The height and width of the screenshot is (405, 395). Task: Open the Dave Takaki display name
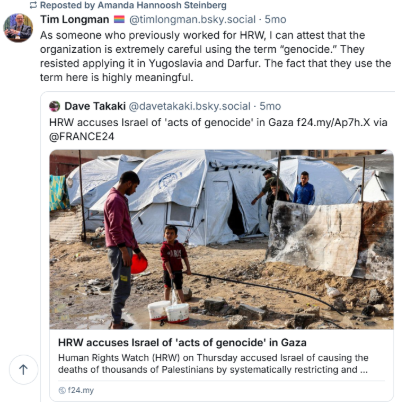[95, 106]
